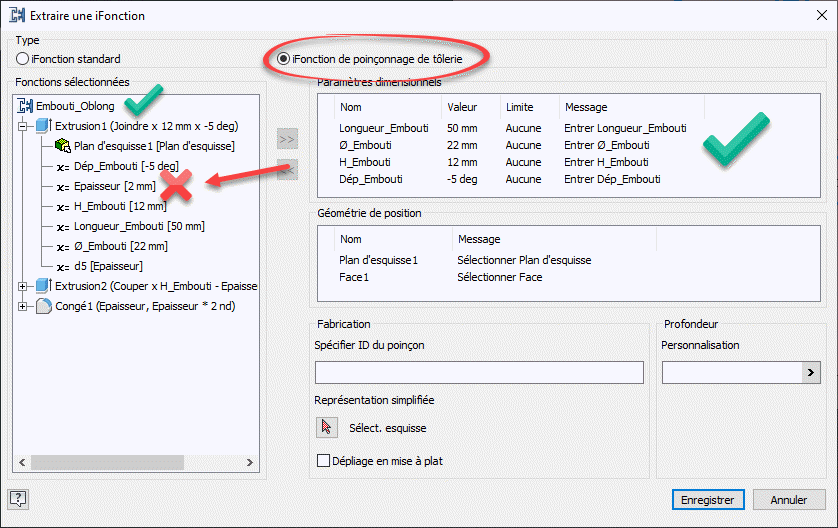Expand the Congé1 tree node
Image resolution: width=838 pixels, height=528 pixels.
pos(23,306)
